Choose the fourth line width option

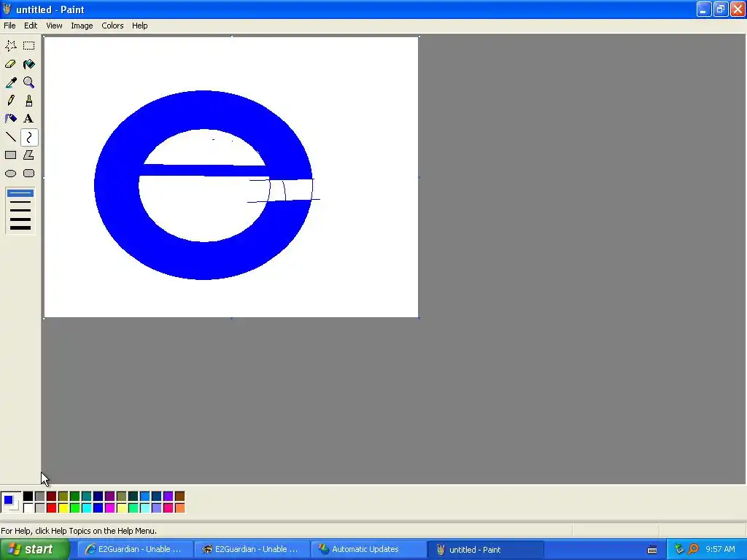[x=20, y=219]
